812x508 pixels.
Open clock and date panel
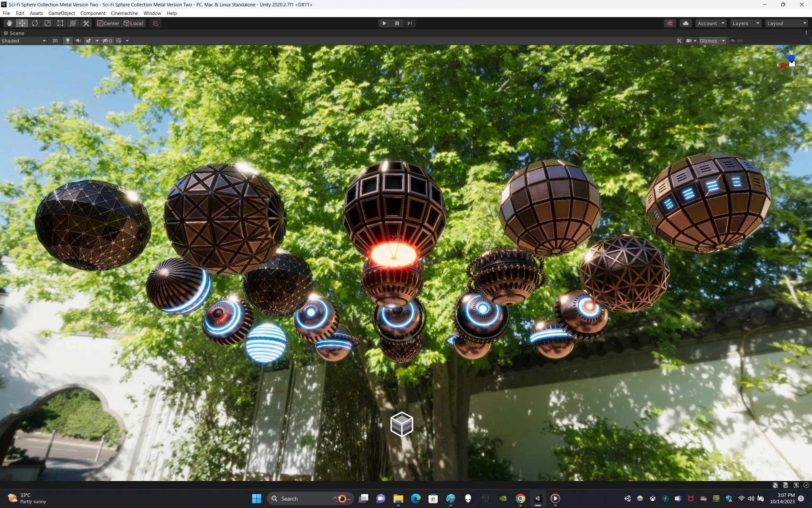tap(783, 498)
